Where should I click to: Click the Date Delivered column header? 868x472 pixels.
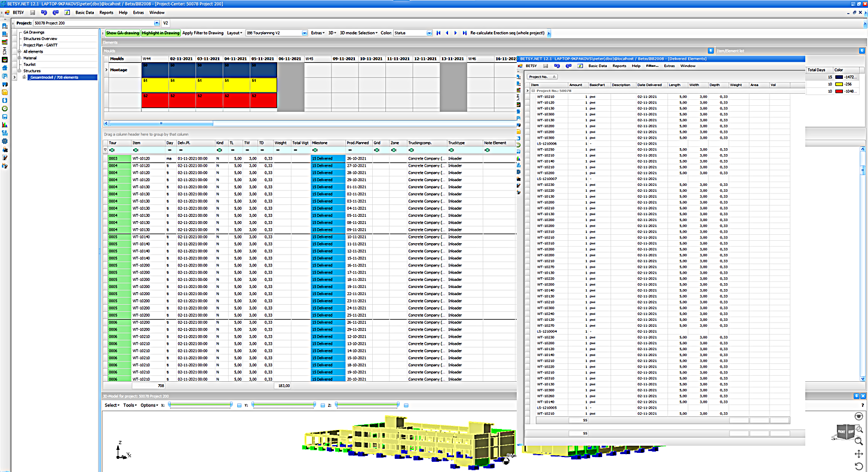point(652,85)
